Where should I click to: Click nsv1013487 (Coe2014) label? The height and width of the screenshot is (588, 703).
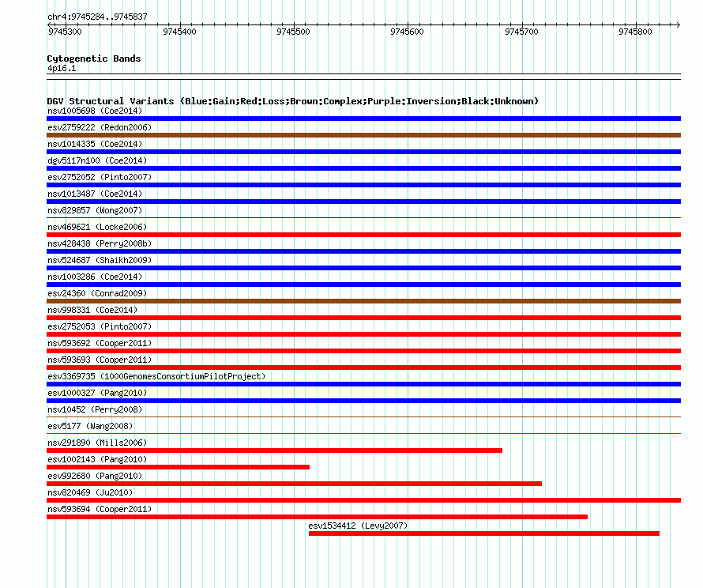[95, 194]
